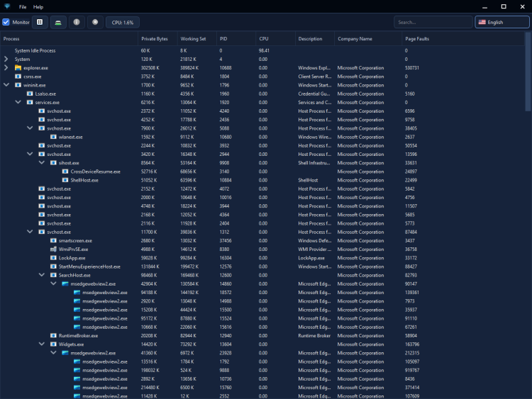Click the grid view toolbar icon
This screenshot has height=399, width=532.
pyautogui.click(x=40, y=22)
